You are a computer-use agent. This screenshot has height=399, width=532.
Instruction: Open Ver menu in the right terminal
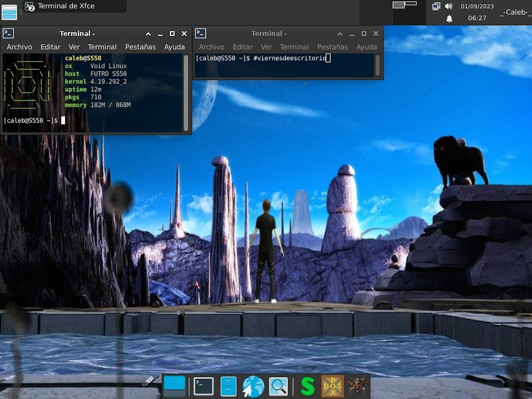[x=266, y=47]
